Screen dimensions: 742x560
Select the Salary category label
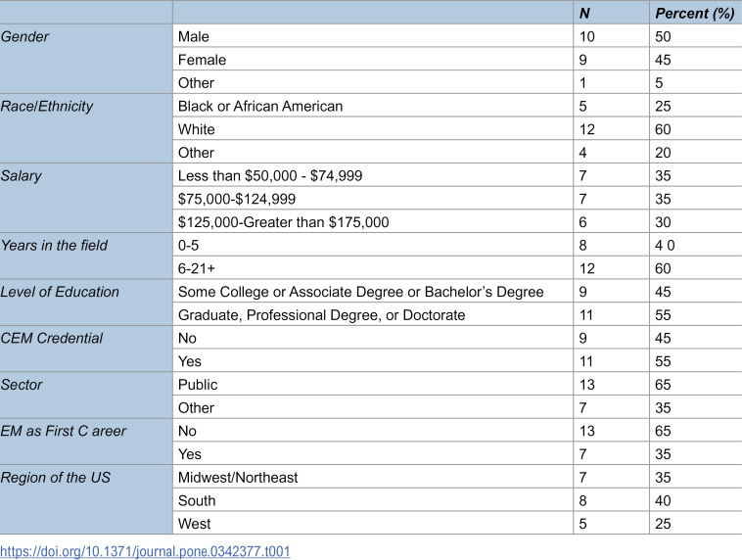click(21, 175)
